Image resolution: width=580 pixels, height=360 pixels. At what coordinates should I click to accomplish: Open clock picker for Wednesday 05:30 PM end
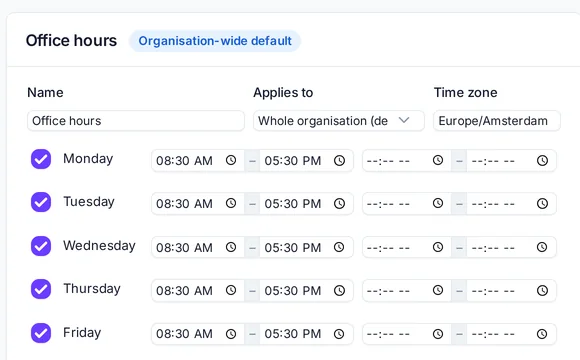pos(339,247)
